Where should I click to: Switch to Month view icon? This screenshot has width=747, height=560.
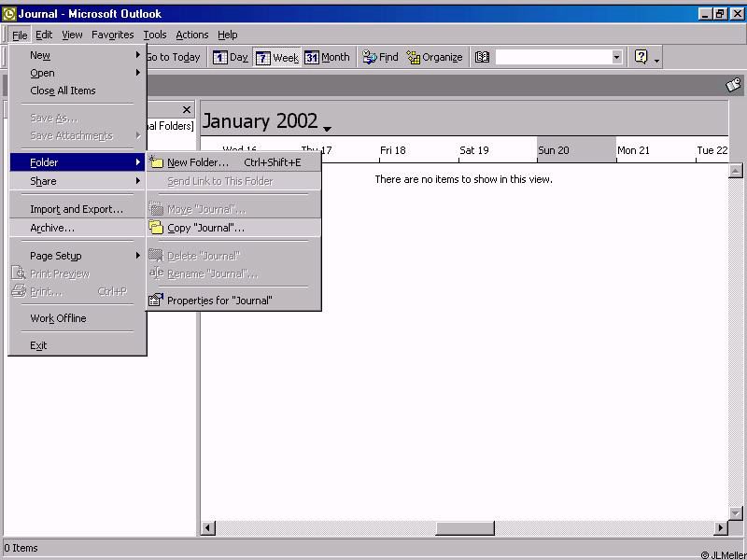312,57
